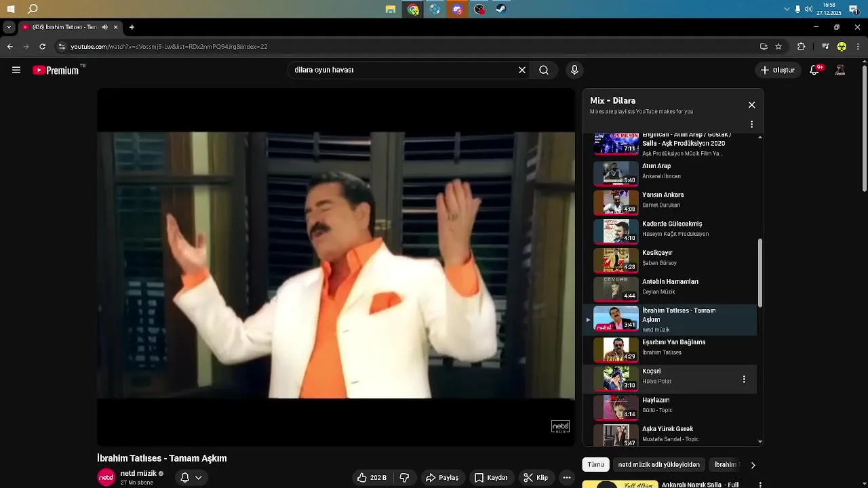Show more filter chips right arrow
The width and height of the screenshot is (868, 488).
tap(753, 465)
